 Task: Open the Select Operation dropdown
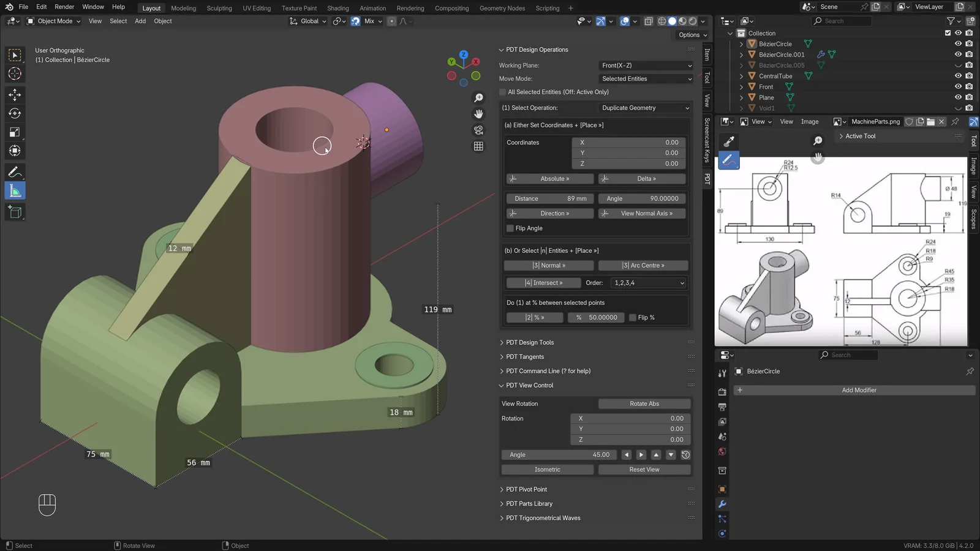[x=644, y=108]
